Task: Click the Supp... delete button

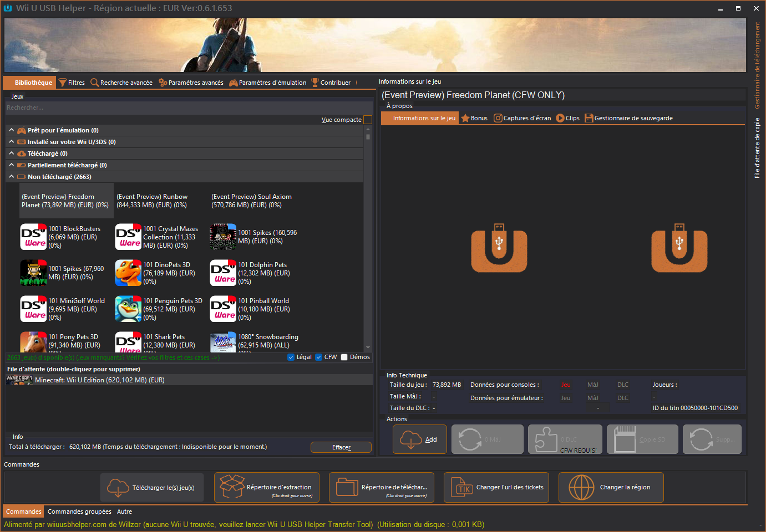Action: coord(712,439)
